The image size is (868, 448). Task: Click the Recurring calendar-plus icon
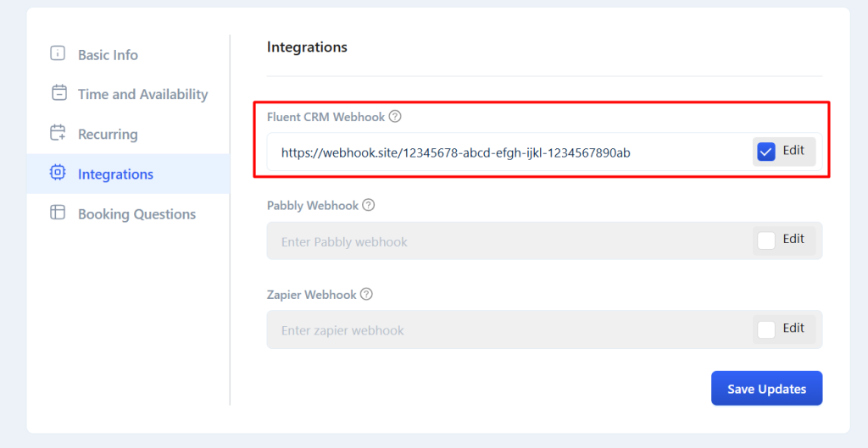pos(58,133)
